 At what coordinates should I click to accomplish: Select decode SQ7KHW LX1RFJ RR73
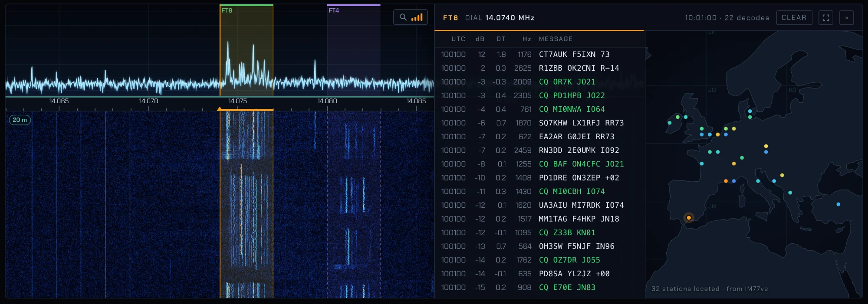coord(539,123)
